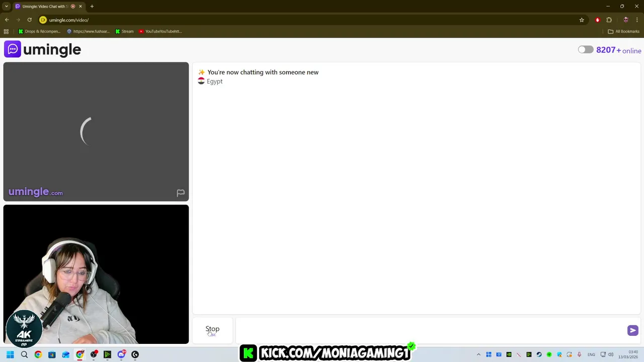
Task: Open the first Chrome icon in taskbar
Action: click(38, 354)
